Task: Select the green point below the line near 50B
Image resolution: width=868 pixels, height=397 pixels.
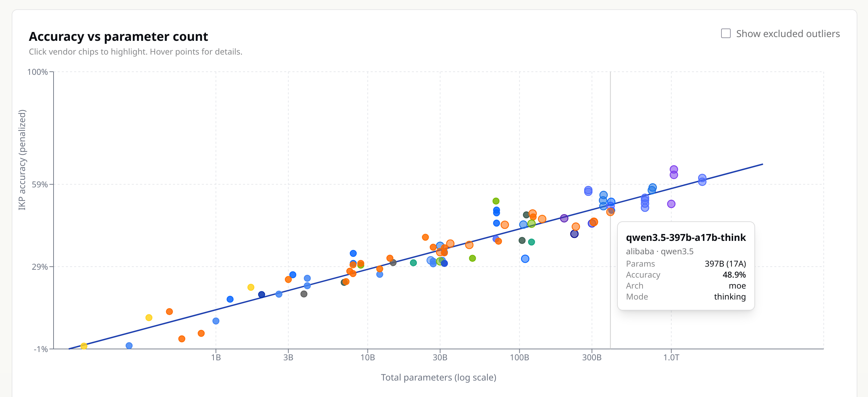Action: [473, 258]
